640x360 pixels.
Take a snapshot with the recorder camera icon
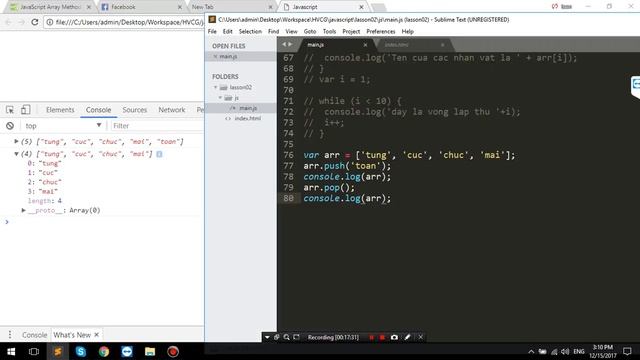tap(394, 337)
